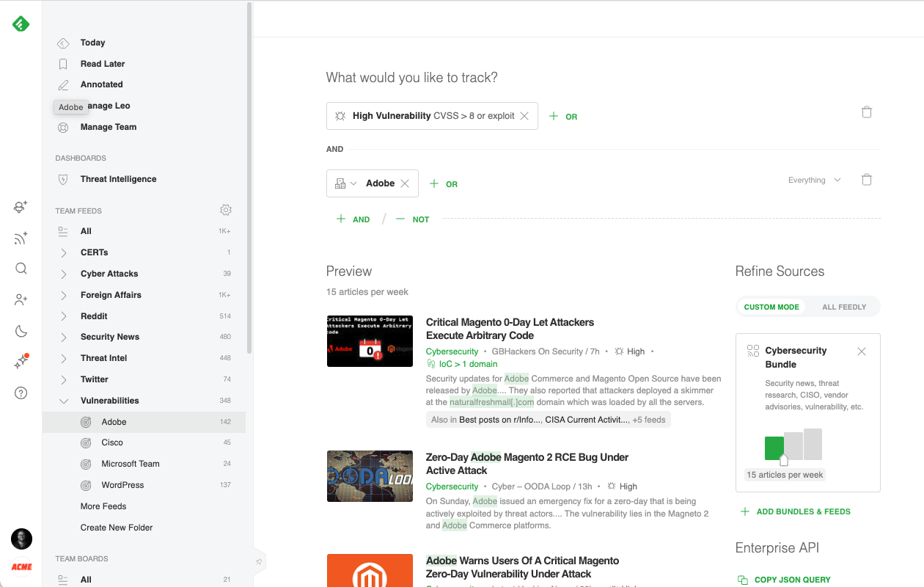Switch to All Feedly sources mode
This screenshot has width=924, height=587.
[x=843, y=307]
